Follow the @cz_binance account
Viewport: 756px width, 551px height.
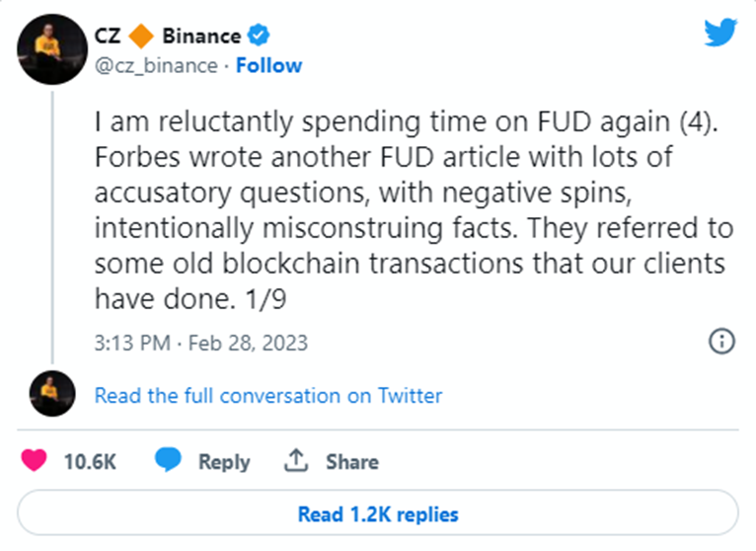pos(270,65)
